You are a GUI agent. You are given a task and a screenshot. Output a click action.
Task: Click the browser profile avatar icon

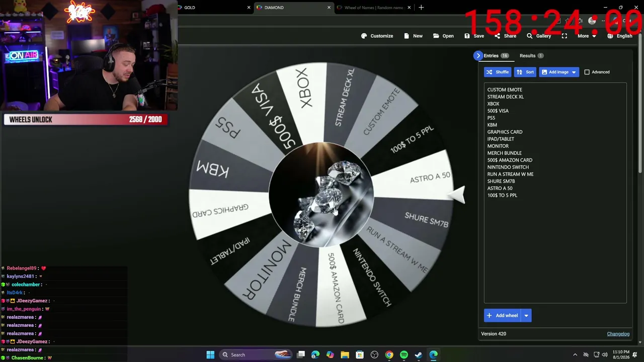pyautogui.click(x=592, y=21)
